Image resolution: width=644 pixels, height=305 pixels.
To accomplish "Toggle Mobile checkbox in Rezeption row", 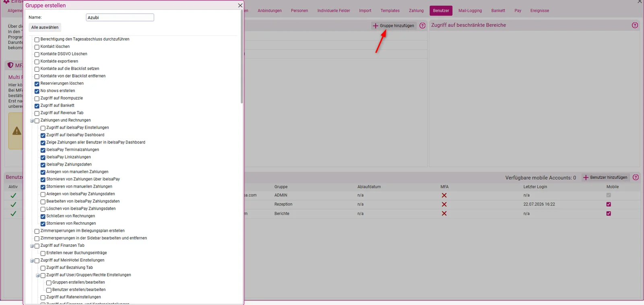I will pos(609,205).
